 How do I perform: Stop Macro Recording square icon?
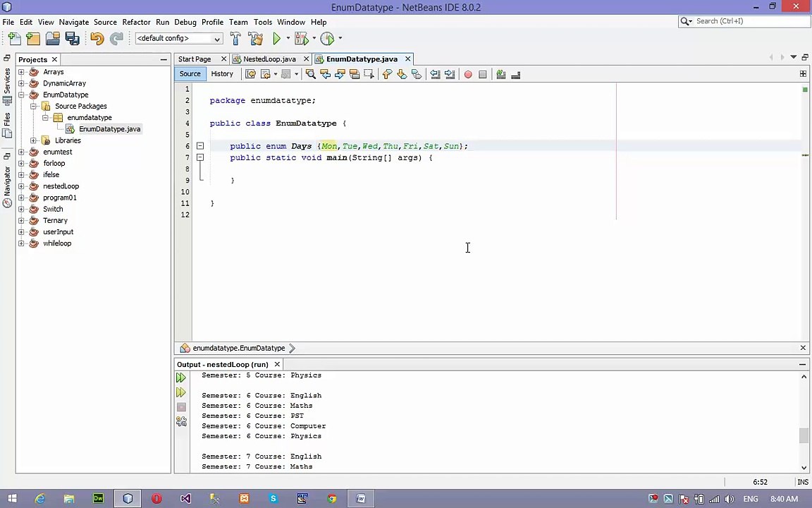(x=483, y=74)
